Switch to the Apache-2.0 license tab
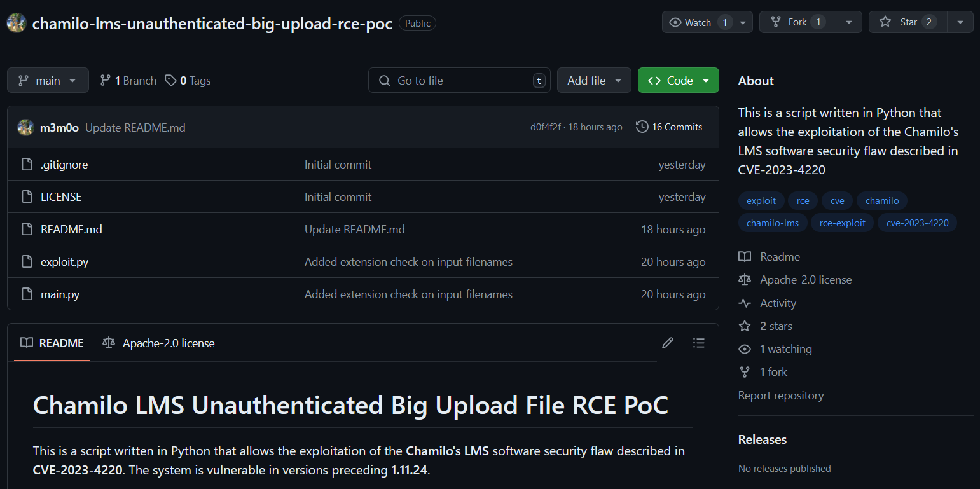 point(159,343)
